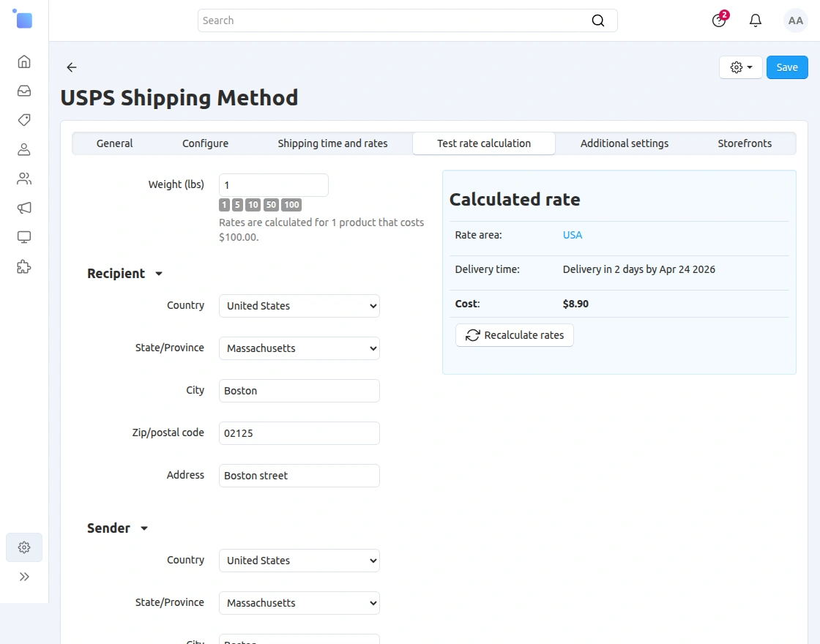Open the Add-ons puzzle icon
The image size is (820, 644).
[x=24, y=267]
